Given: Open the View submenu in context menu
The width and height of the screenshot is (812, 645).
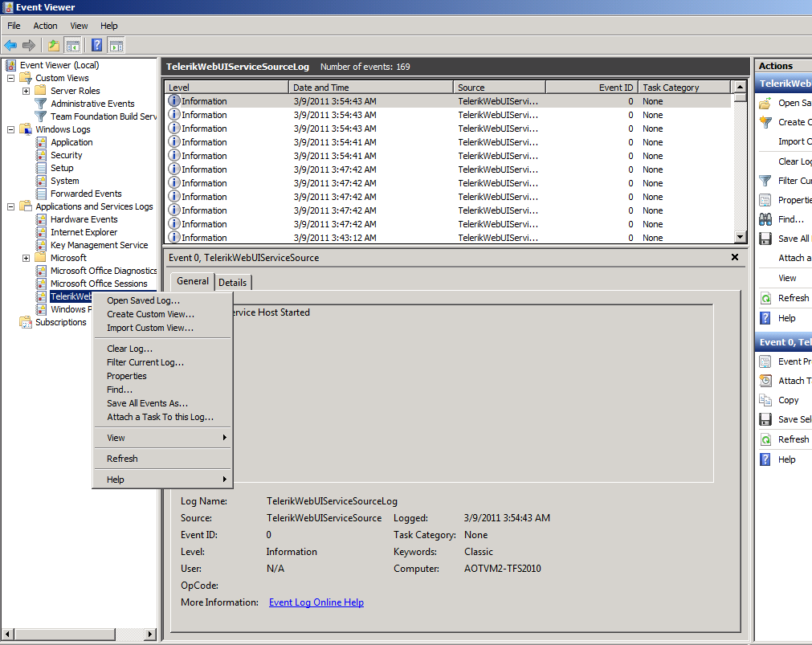Looking at the screenshot, I should 162,439.
